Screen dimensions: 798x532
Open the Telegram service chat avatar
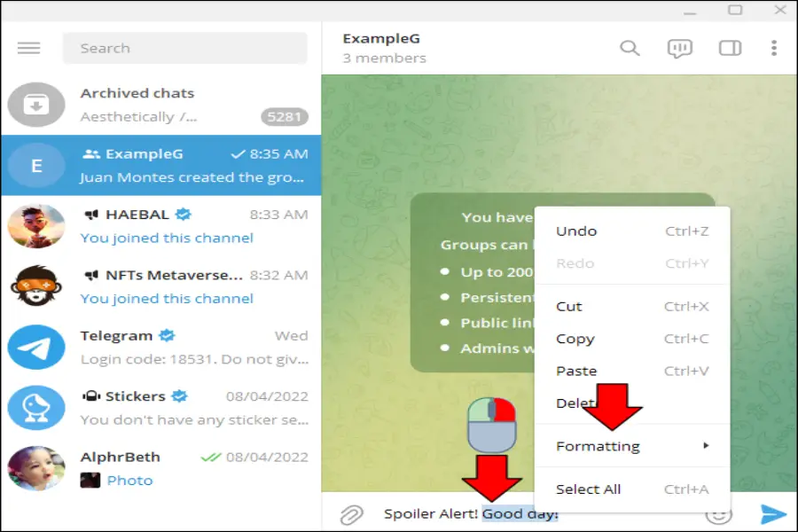[x=36, y=347]
